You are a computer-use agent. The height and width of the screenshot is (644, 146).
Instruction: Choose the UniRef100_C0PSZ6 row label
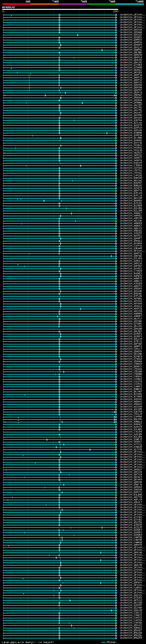click(131, 175)
